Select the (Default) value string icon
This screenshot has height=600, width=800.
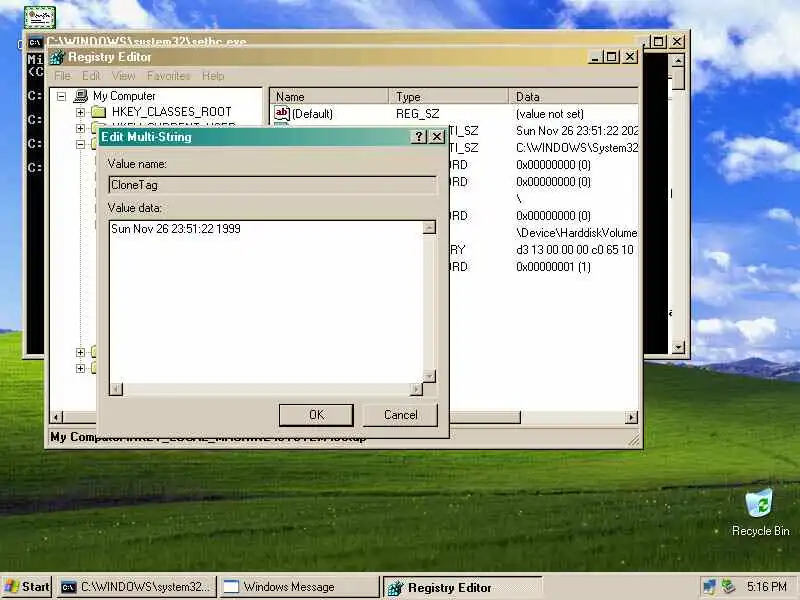[282, 113]
